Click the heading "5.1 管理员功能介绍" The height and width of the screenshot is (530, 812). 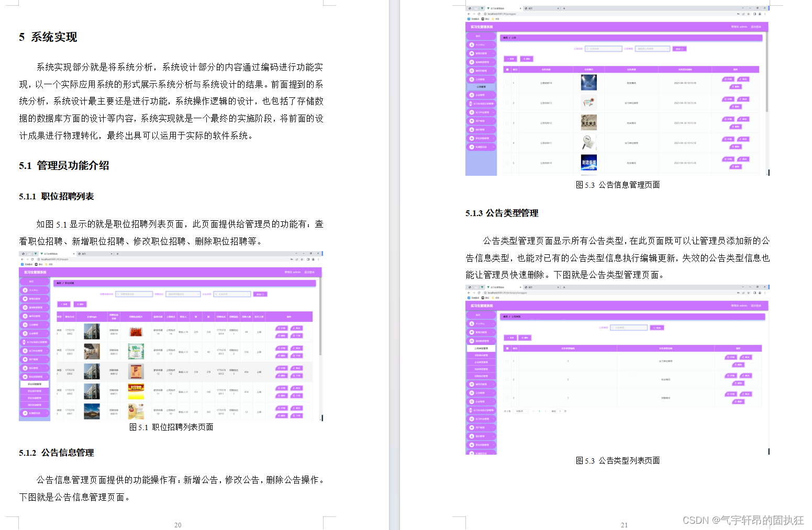64,165
